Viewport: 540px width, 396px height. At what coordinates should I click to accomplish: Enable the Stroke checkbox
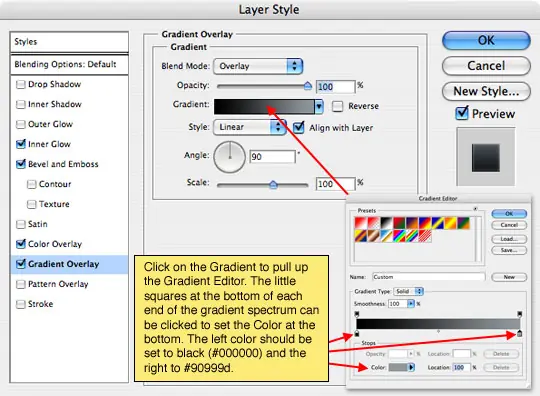21,304
